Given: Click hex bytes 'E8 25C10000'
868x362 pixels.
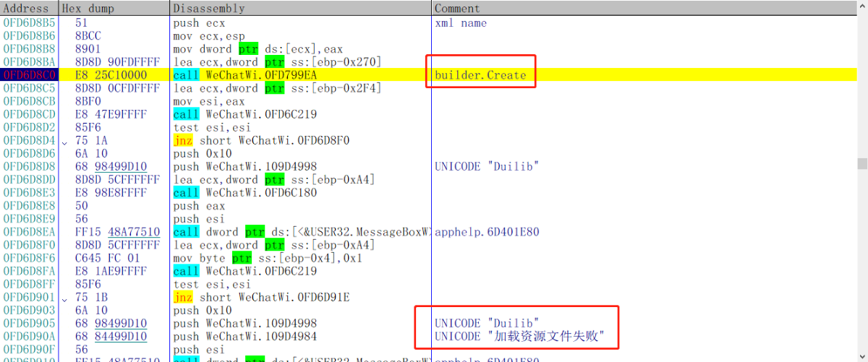Looking at the screenshot, I should coord(111,75).
